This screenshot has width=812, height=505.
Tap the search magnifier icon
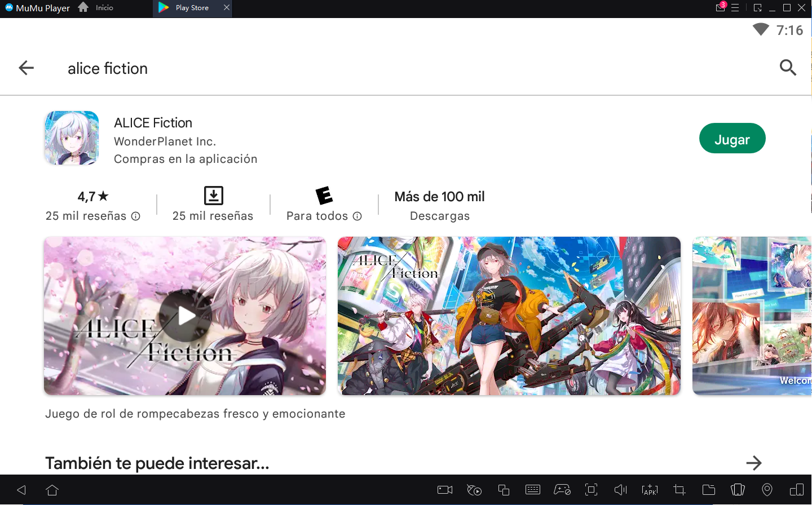click(x=787, y=68)
